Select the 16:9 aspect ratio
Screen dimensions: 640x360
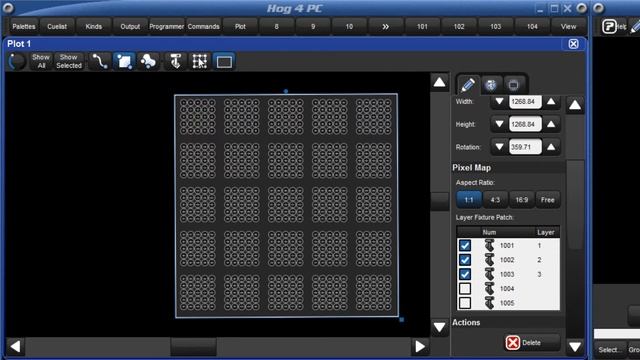(x=521, y=200)
